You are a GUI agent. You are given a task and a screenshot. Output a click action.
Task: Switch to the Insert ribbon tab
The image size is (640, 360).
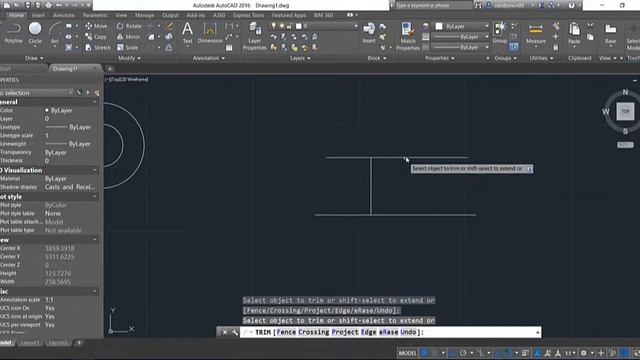point(38,15)
